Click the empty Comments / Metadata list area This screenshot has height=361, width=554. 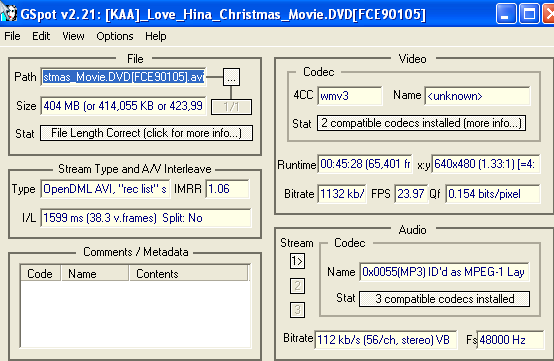pyautogui.click(x=135, y=314)
